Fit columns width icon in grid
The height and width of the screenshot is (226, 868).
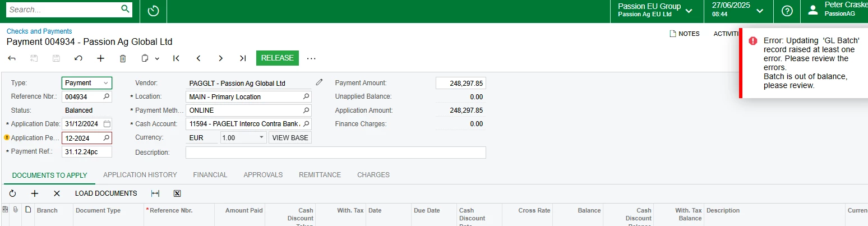click(x=155, y=193)
